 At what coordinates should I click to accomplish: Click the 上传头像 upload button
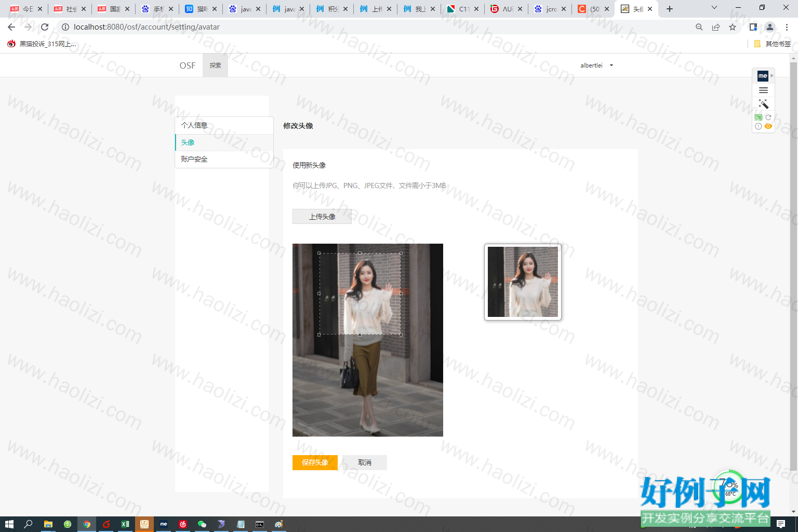[x=322, y=217]
